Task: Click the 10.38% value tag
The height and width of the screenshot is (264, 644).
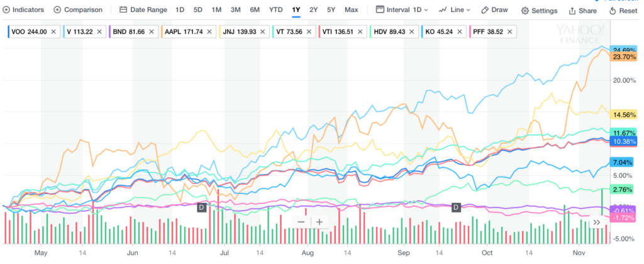Action: tap(624, 142)
